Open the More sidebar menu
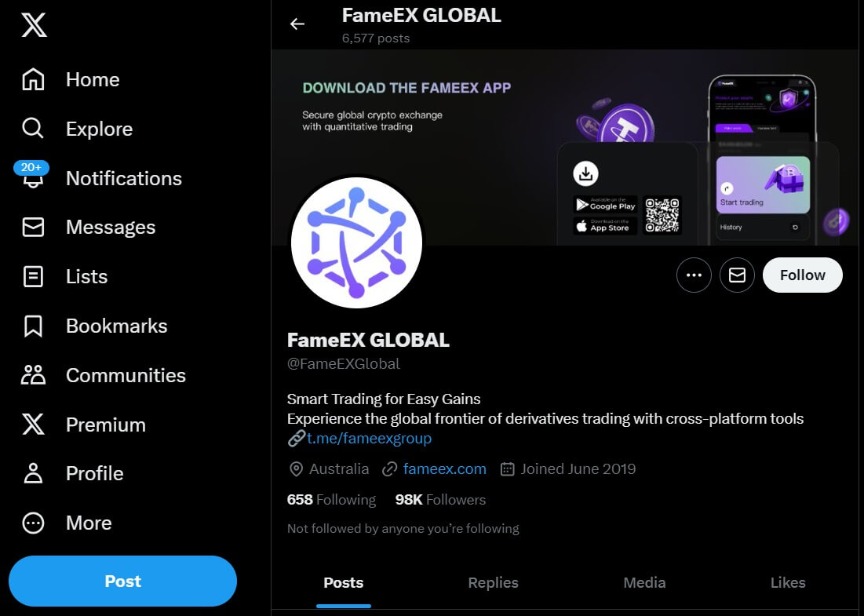 89,523
